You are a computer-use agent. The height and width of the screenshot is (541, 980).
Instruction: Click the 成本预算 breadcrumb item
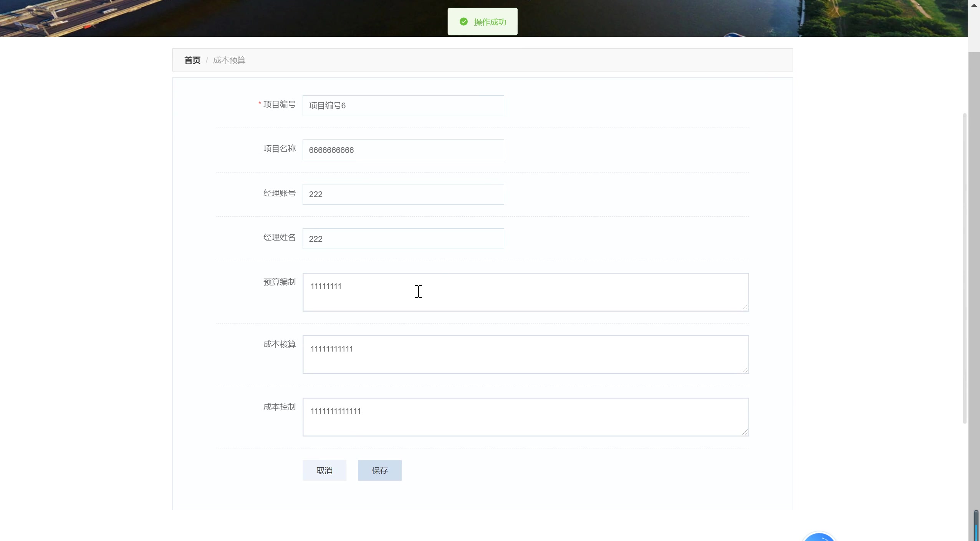pos(229,60)
